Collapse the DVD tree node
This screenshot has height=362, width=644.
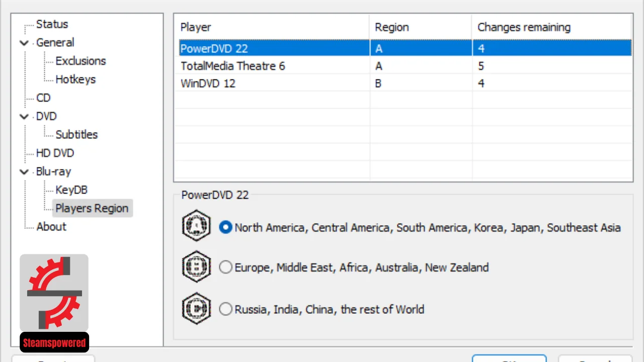[x=24, y=116]
